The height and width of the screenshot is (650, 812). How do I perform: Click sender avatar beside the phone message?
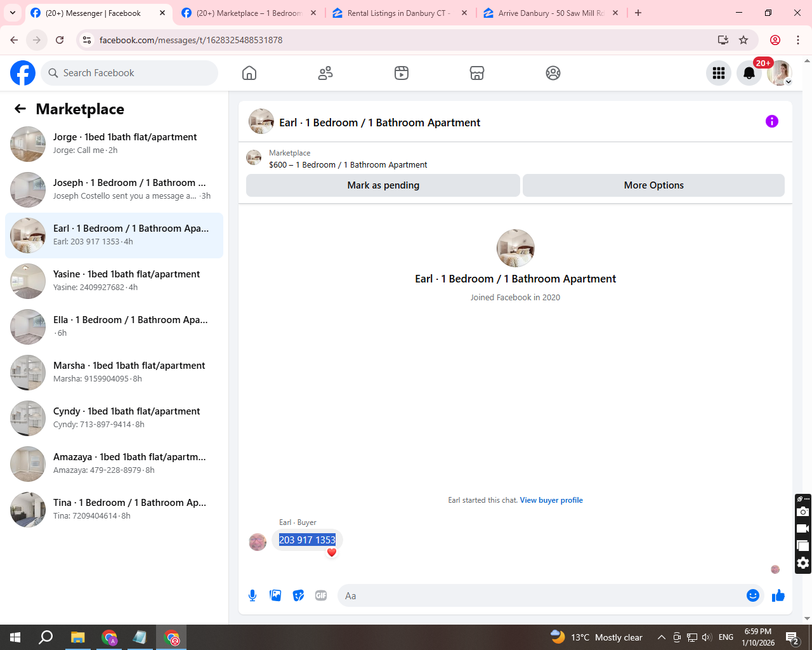pos(258,542)
